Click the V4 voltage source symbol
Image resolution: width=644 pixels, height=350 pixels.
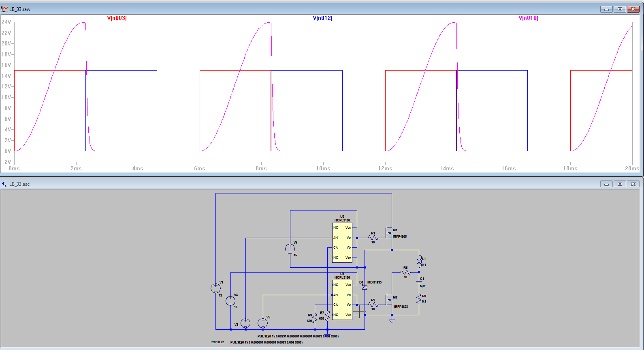click(x=290, y=249)
